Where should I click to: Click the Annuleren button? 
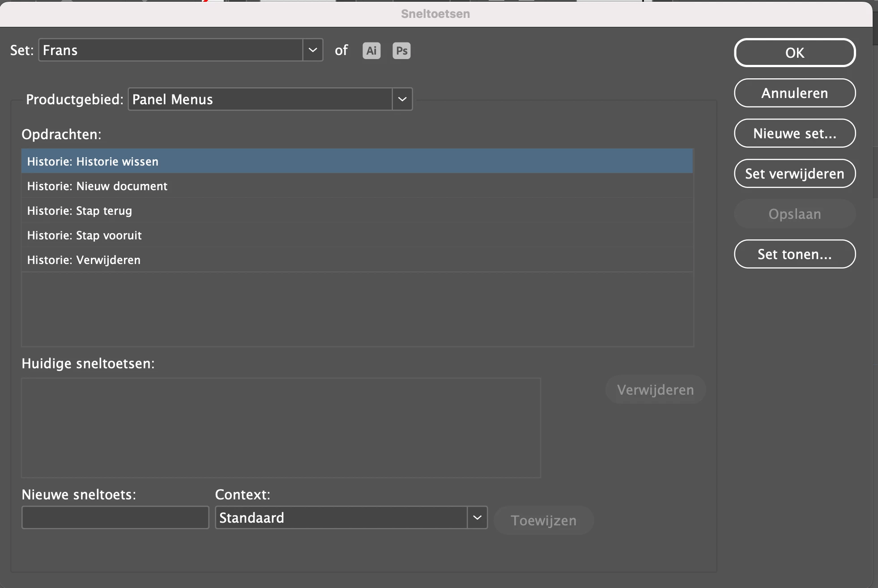[x=794, y=93]
